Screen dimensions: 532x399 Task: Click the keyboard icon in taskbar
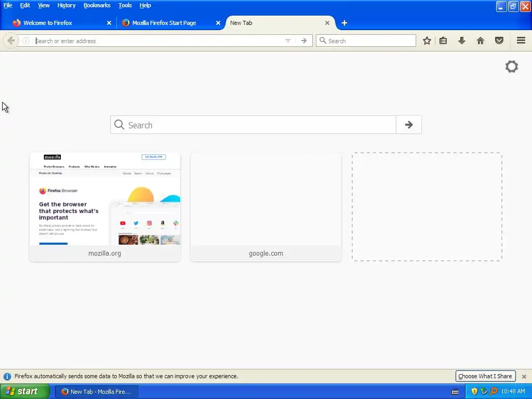pos(455,392)
